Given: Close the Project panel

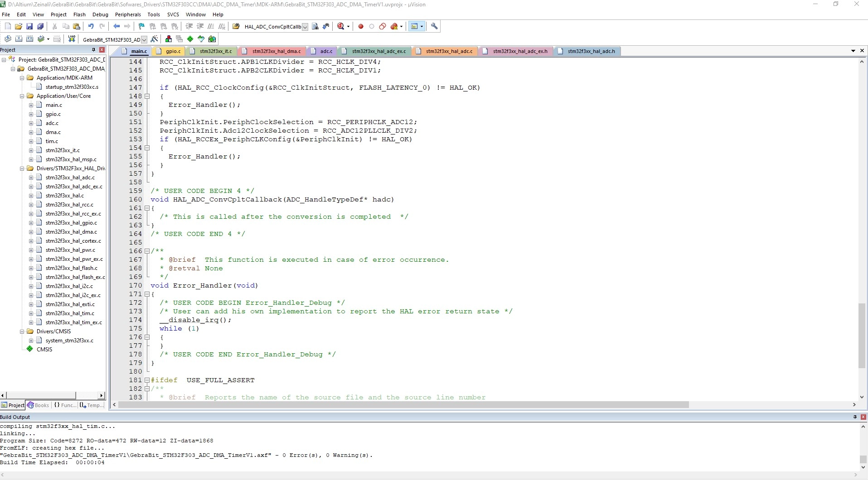Looking at the screenshot, I should click(x=102, y=50).
